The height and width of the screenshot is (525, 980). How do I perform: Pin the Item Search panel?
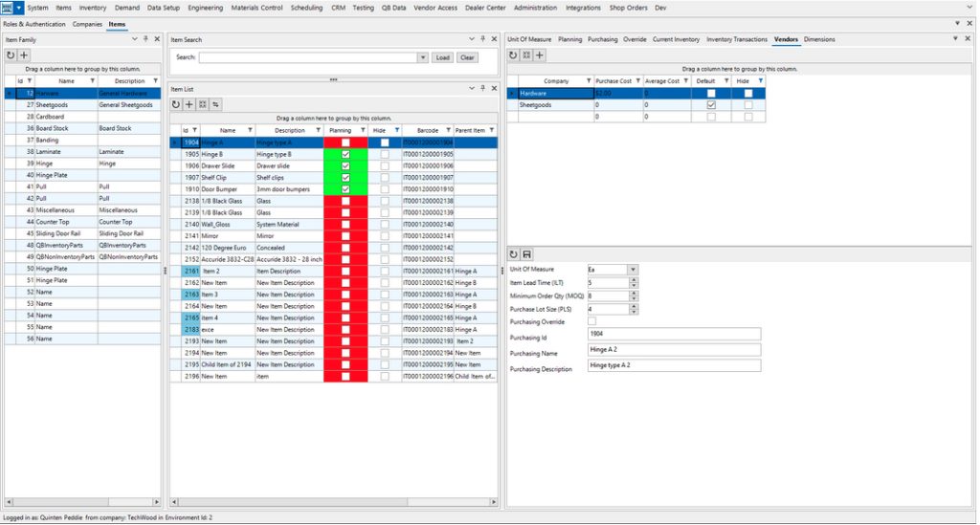(x=484, y=40)
